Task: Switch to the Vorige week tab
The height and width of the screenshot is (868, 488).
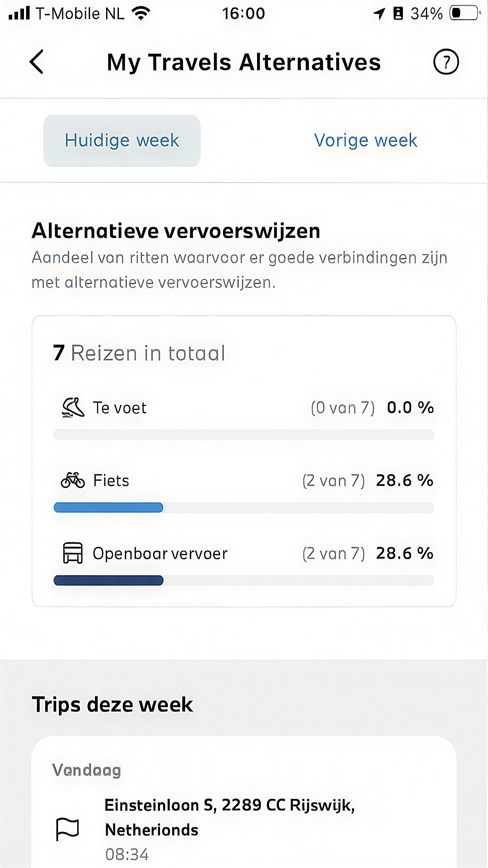Action: (x=366, y=140)
